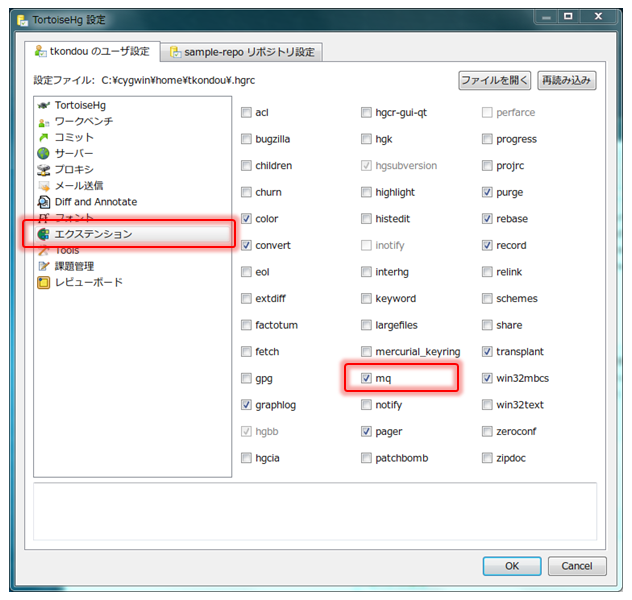Select the tkondou のユーザ設定 tab
The height and width of the screenshot is (600, 632).
click(92, 51)
